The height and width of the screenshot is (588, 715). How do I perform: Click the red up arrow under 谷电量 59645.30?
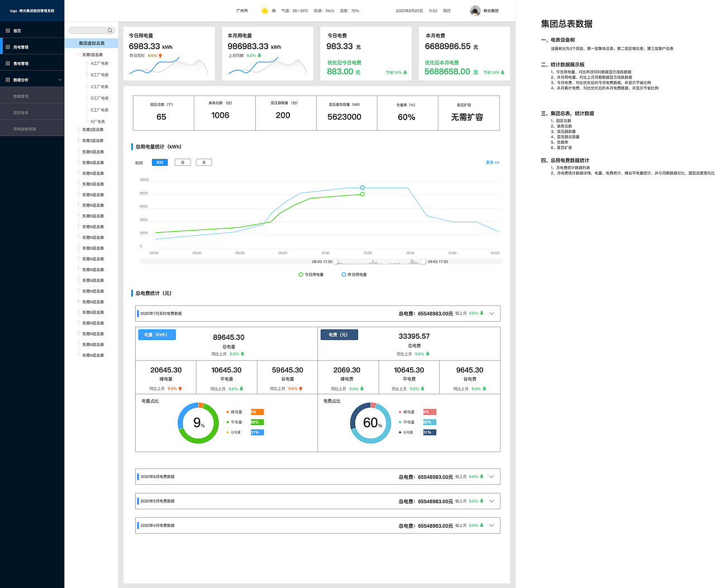click(301, 389)
